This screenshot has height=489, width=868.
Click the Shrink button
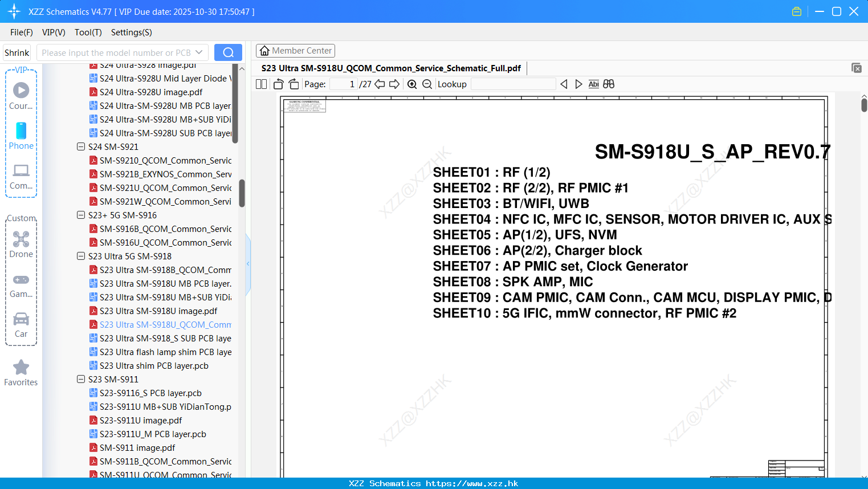click(x=17, y=52)
